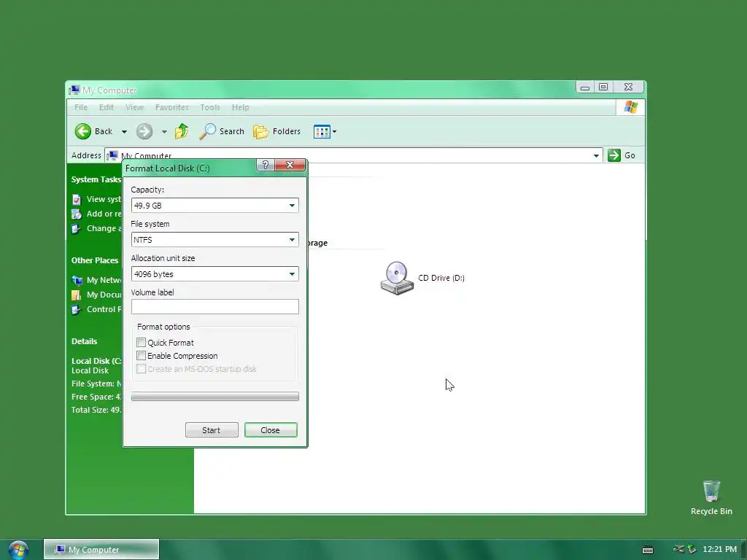Click the Views grid icon
747x560 pixels.
click(322, 131)
